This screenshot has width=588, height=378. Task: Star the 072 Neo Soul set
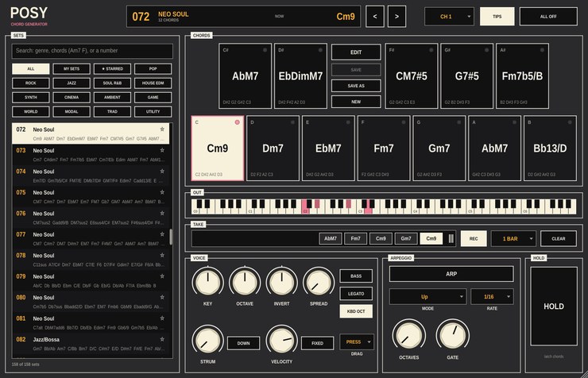162,129
